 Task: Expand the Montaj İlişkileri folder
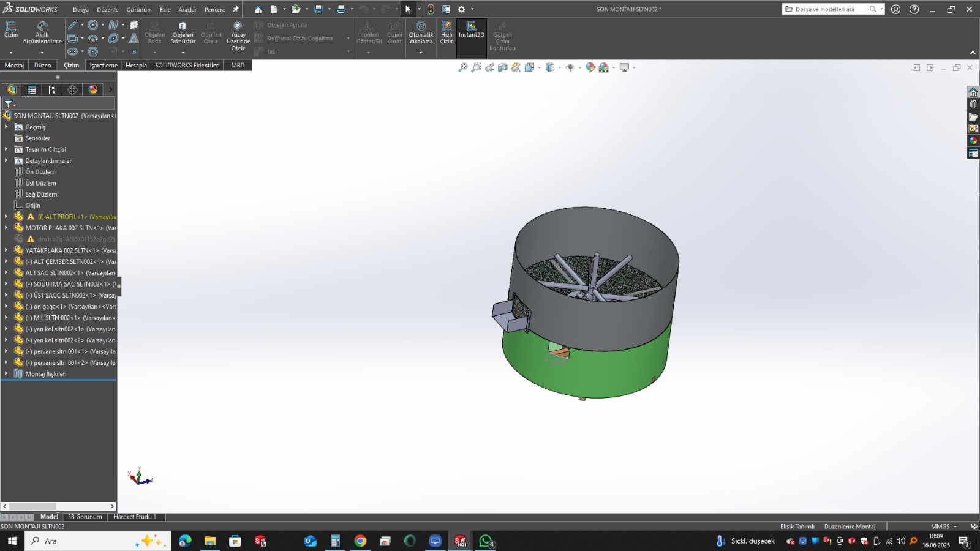(x=6, y=374)
